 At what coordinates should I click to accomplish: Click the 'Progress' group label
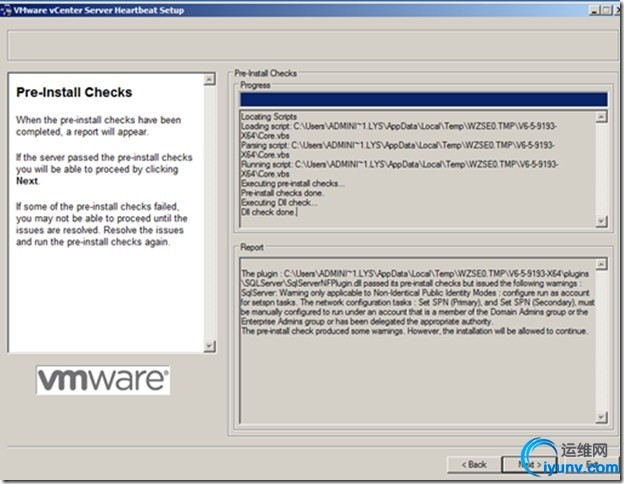255,85
